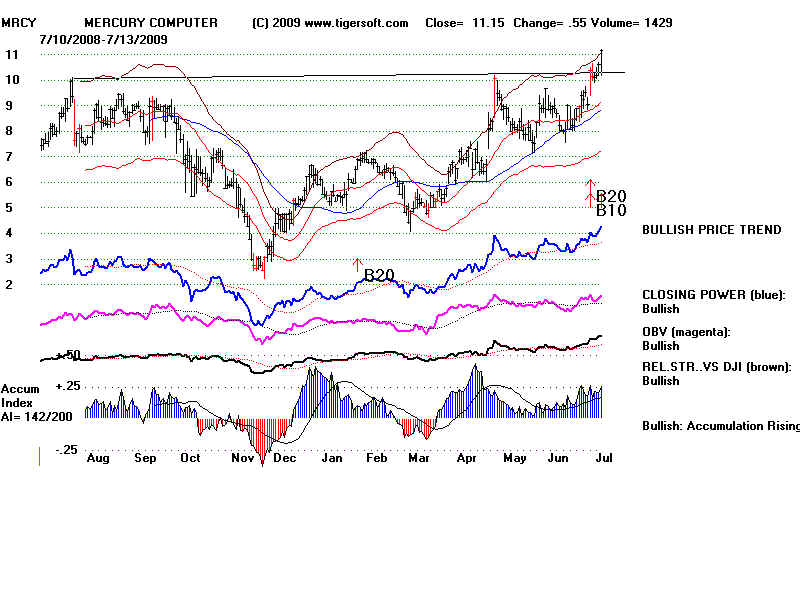The width and height of the screenshot is (800, 600).
Task: Click the red arrow above the right B20 label
Action: pos(589,185)
